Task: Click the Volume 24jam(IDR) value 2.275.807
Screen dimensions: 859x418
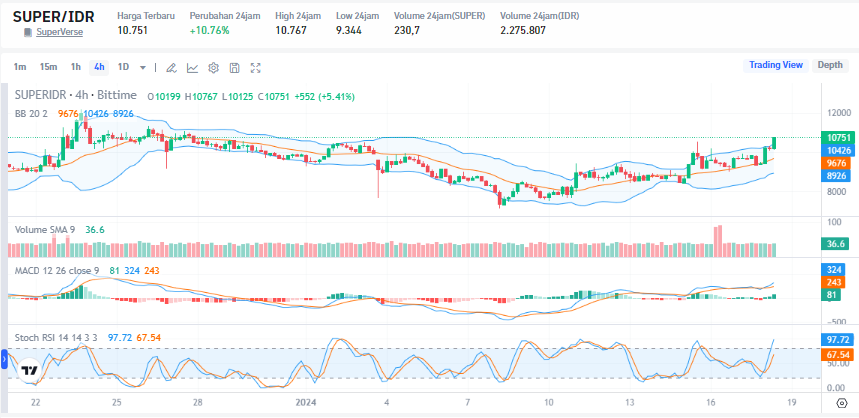Action: (523, 30)
